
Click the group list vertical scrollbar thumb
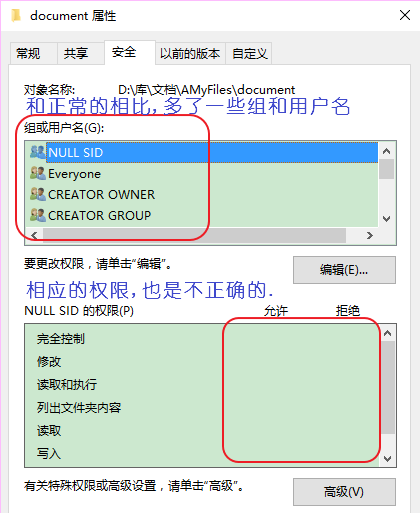tap(387, 169)
